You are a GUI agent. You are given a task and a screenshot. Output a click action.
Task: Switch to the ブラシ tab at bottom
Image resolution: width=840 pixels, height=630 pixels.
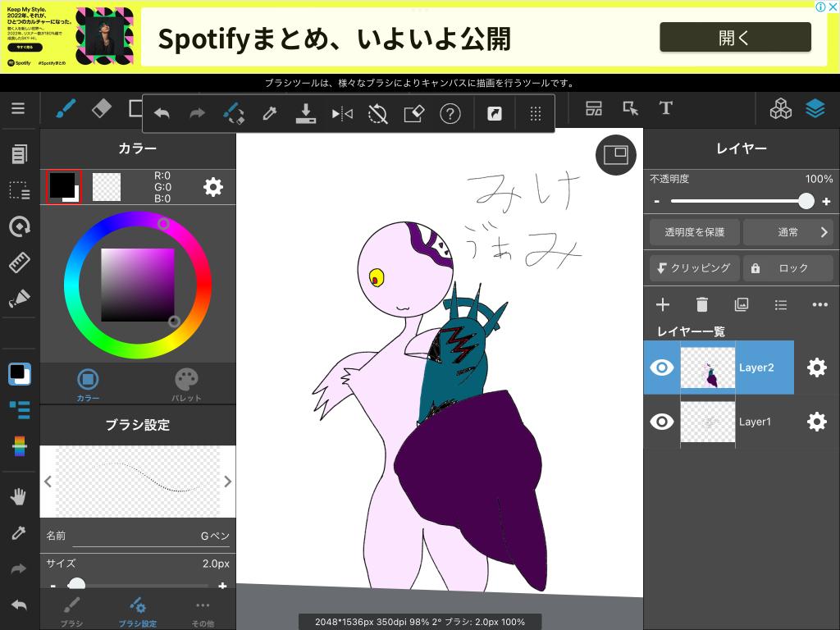pyautogui.click(x=71, y=611)
